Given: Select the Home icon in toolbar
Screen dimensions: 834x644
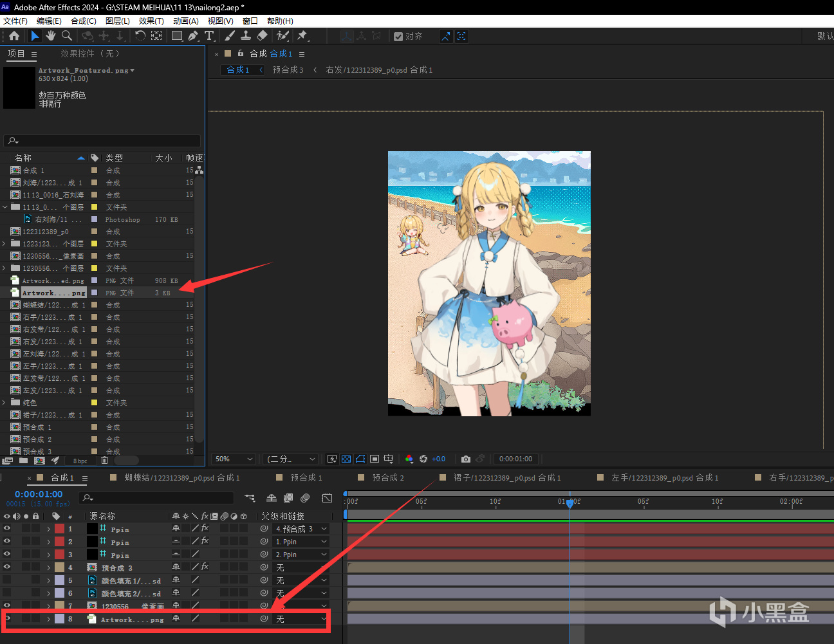Looking at the screenshot, I should pos(14,36).
